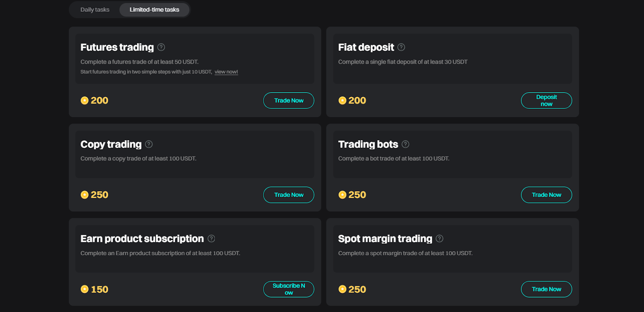Image resolution: width=644 pixels, height=312 pixels.
Task: Follow the "view now!" futures link
Action: tap(226, 72)
